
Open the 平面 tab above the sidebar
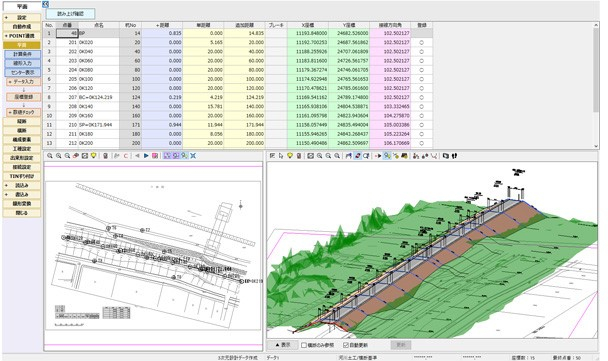(22, 7)
